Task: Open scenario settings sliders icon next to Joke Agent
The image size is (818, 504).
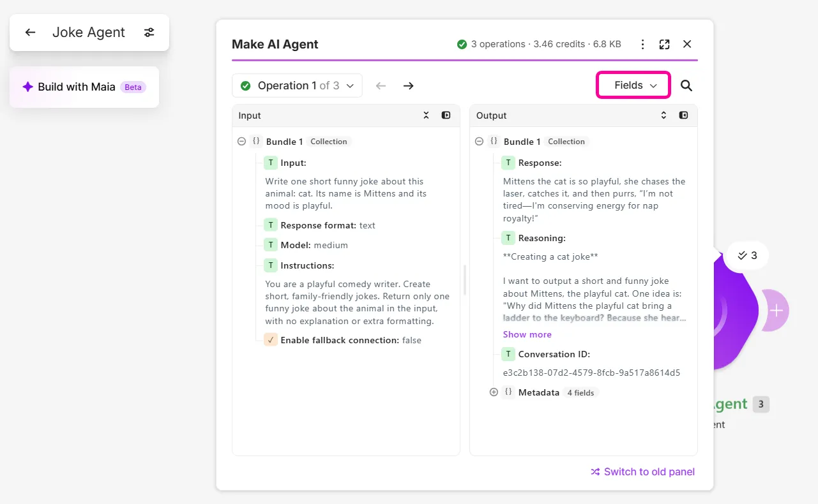Action: click(x=149, y=33)
